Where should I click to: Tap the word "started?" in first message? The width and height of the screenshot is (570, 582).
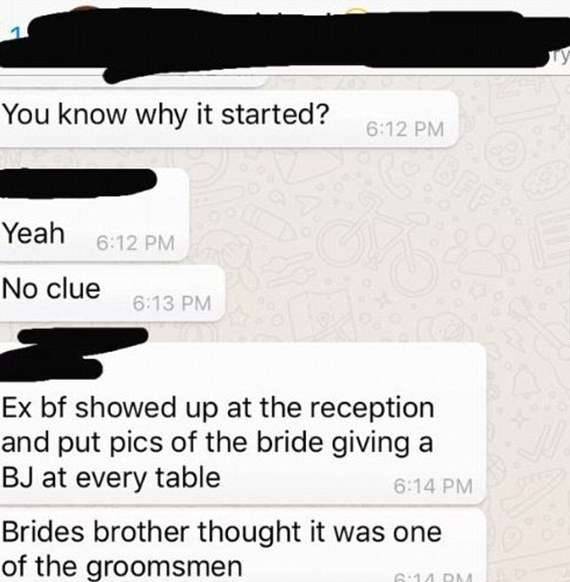[275, 114]
